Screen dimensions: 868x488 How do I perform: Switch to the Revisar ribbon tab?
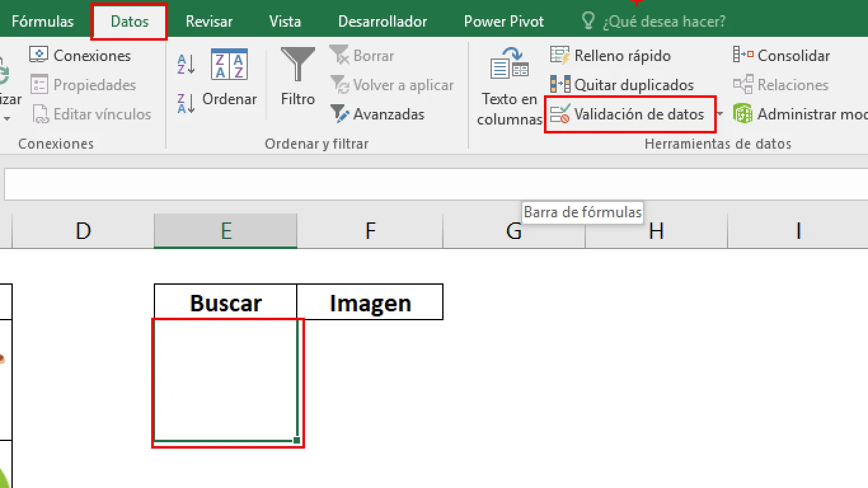click(209, 22)
